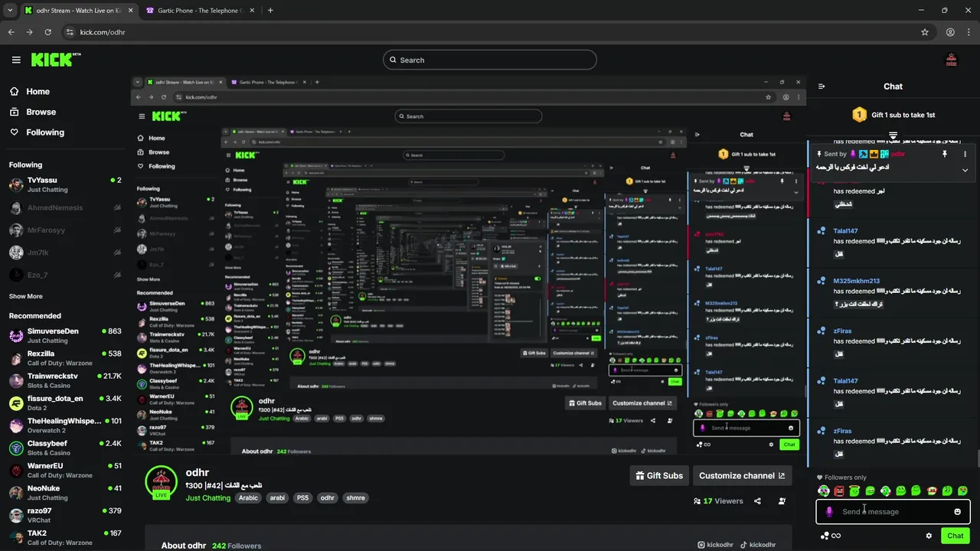
Task: Open Chrome three-dot menu
Action: click(x=969, y=32)
